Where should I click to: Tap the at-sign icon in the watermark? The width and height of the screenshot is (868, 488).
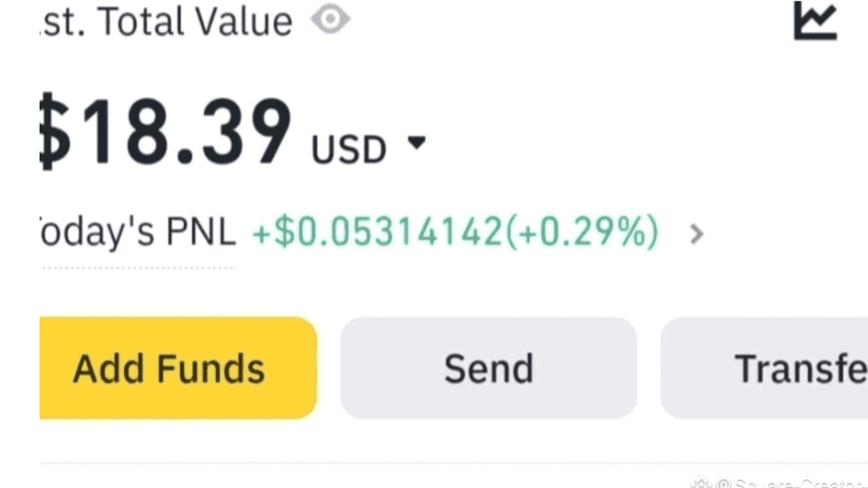pyautogui.click(x=723, y=483)
